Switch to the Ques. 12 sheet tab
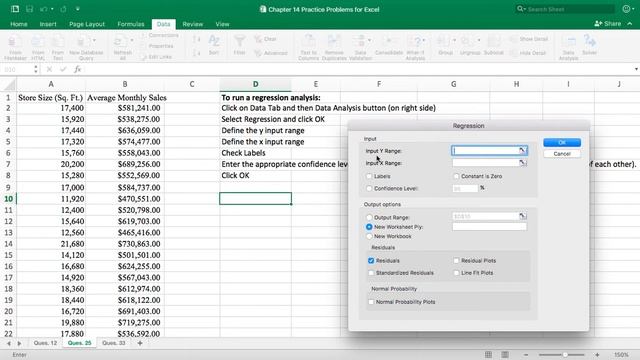Viewport: 640px width, 360px height. click(x=45, y=343)
